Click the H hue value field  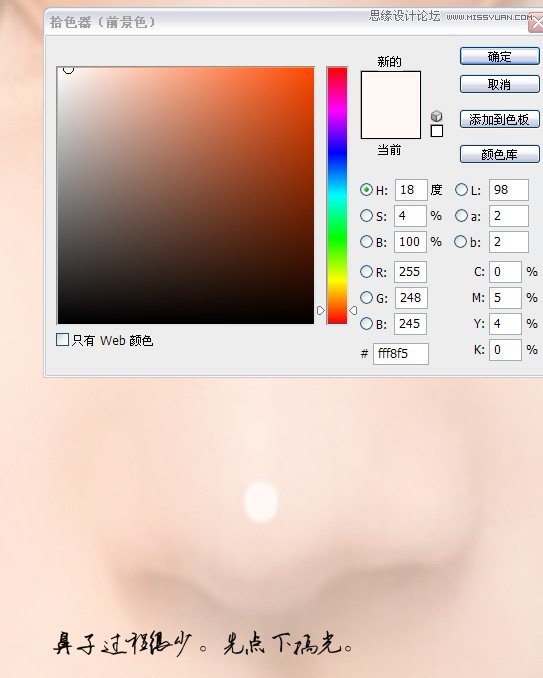411,190
